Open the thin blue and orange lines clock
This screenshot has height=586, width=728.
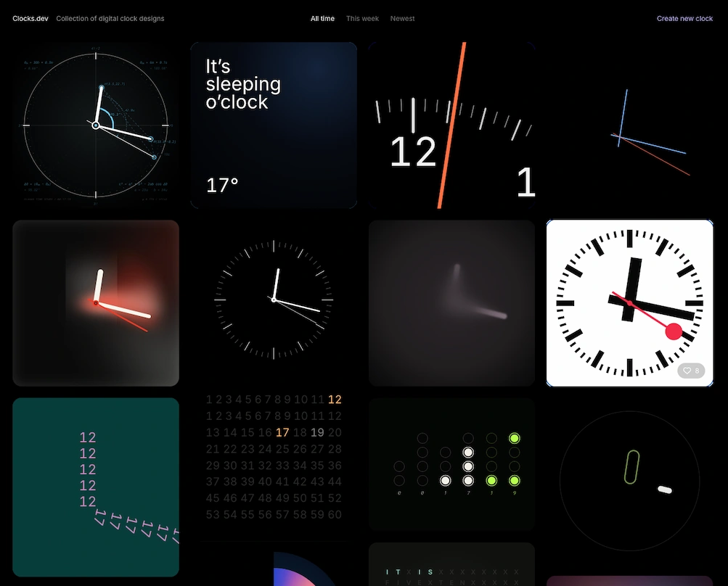629,125
